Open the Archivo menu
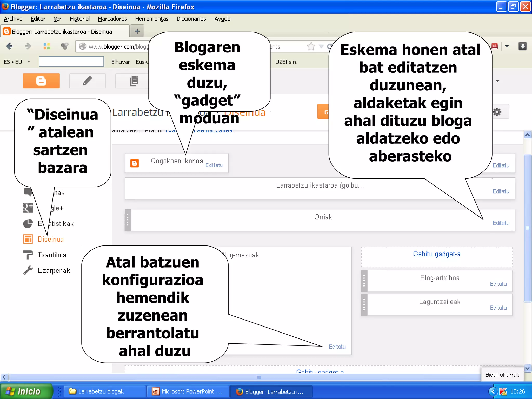 pos(13,19)
